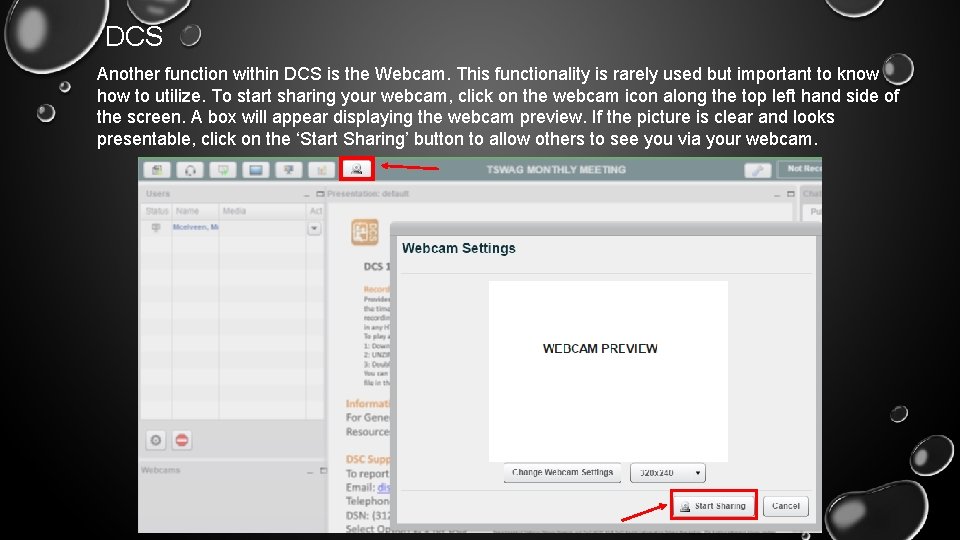Viewport: 960px width, 540px height.
Task: Open the 320x240 resolution dropdown
Action: 668,473
